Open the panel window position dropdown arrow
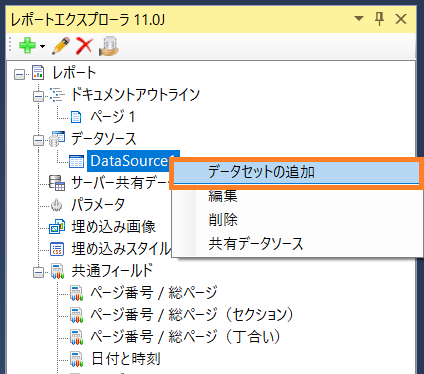This screenshot has width=424, height=374. point(359,19)
